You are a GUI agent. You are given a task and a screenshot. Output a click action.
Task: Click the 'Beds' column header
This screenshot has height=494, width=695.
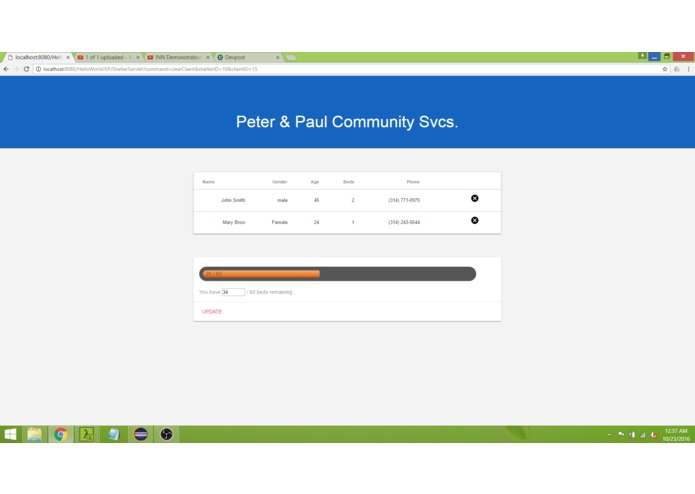[348, 182]
